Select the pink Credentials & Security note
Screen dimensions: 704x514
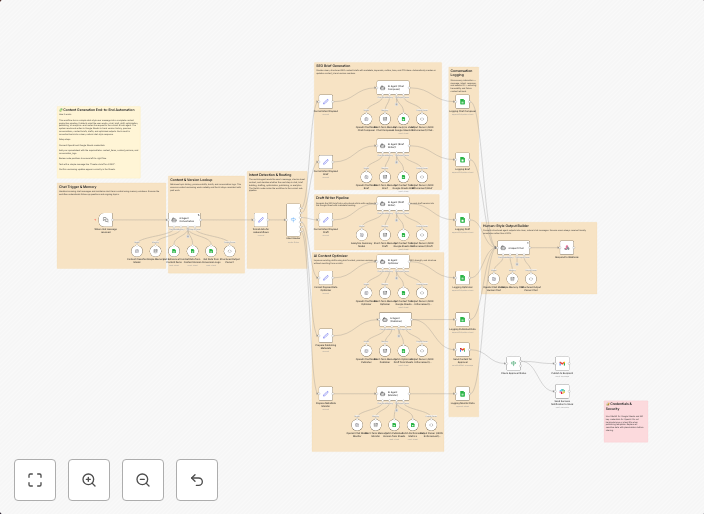click(625, 422)
